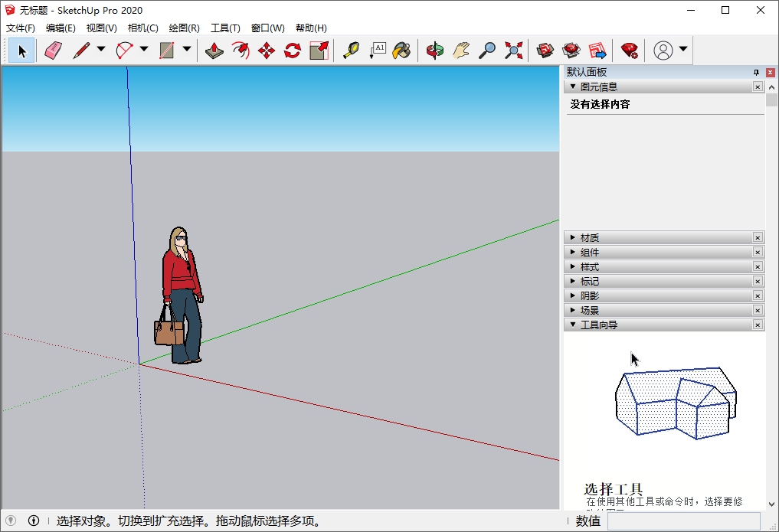Open the Rectangle tool dropdown arrow
Screen dimensions: 779x532
point(186,50)
